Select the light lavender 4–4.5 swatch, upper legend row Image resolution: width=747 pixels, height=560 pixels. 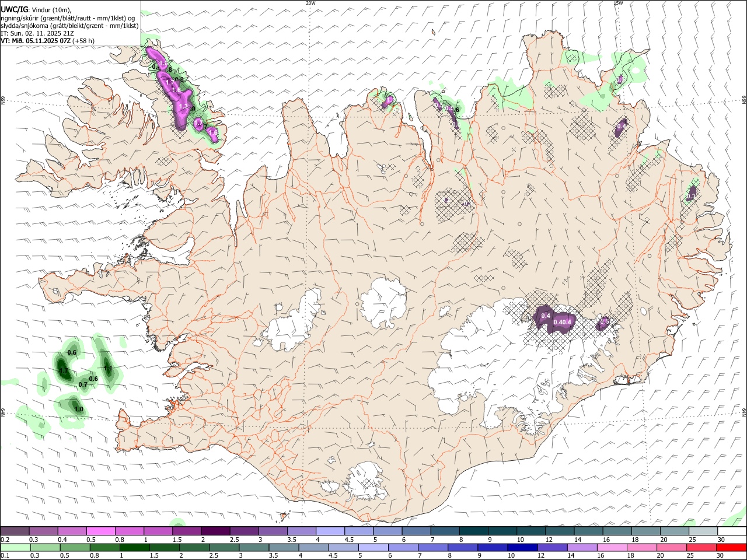point(330,531)
